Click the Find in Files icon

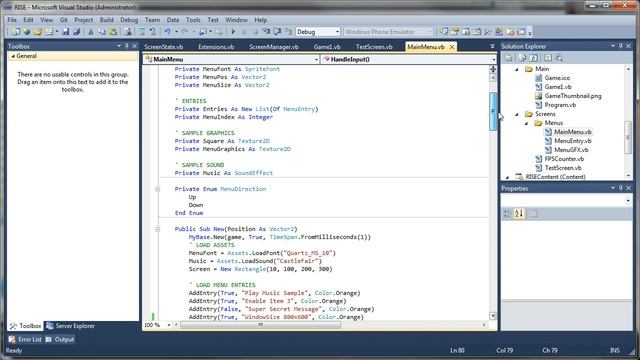tap(128, 31)
